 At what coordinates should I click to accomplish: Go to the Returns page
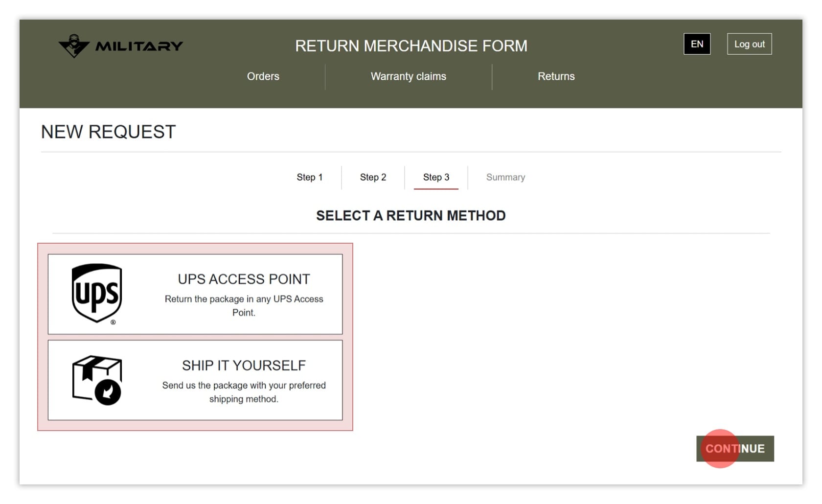click(x=556, y=76)
